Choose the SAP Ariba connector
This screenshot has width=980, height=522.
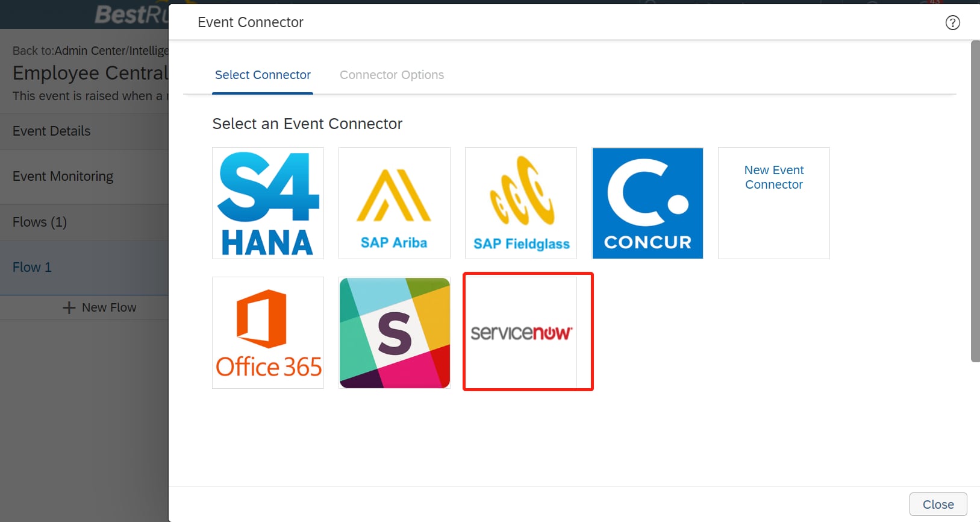coord(395,203)
